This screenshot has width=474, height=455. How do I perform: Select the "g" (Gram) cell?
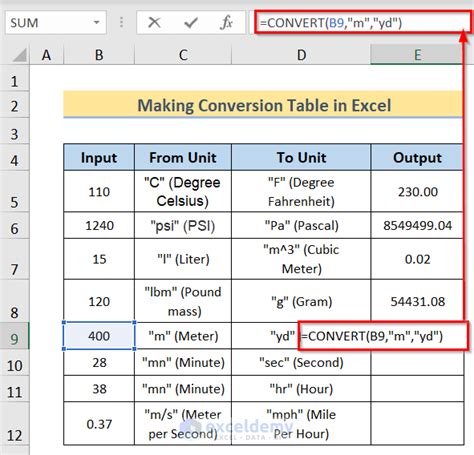point(301,301)
